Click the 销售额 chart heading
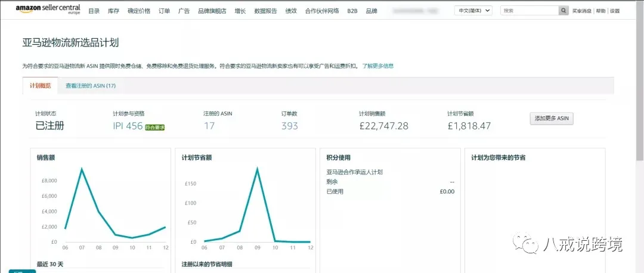The width and height of the screenshot is (644, 273). [45, 157]
